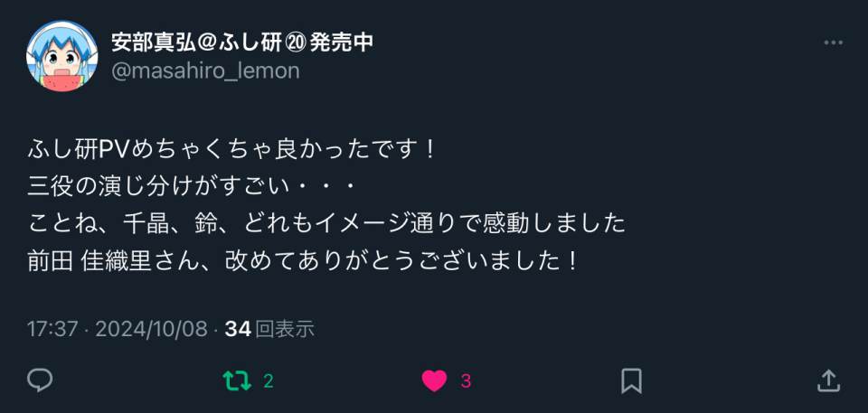Open the profile name 安部真弘@ふし研⑳発売中

(242, 42)
